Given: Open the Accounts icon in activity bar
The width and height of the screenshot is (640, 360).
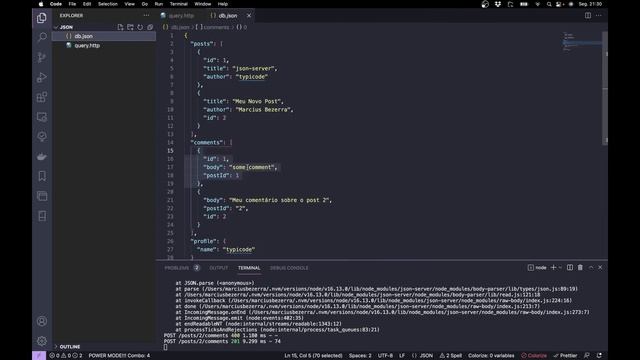Looking at the screenshot, I should (42, 321).
